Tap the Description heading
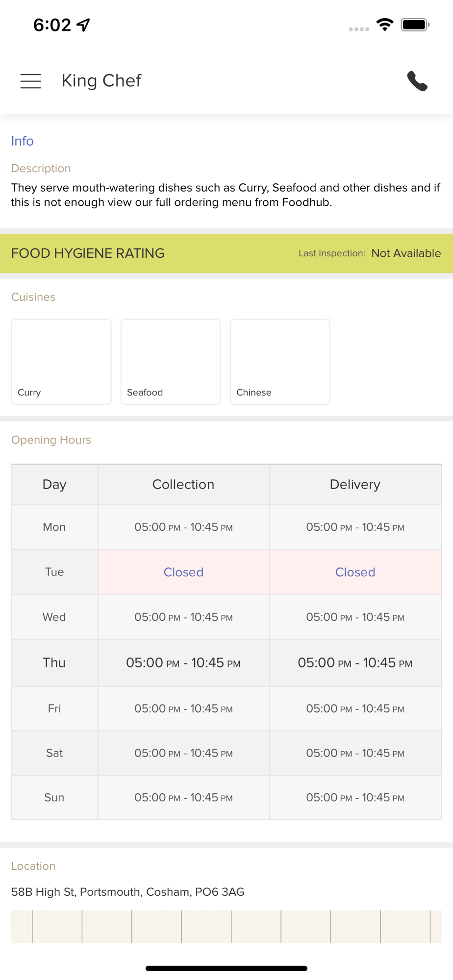The width and height of the screenshot is (453, 980). pyautogui.click(x=41, y=168)
